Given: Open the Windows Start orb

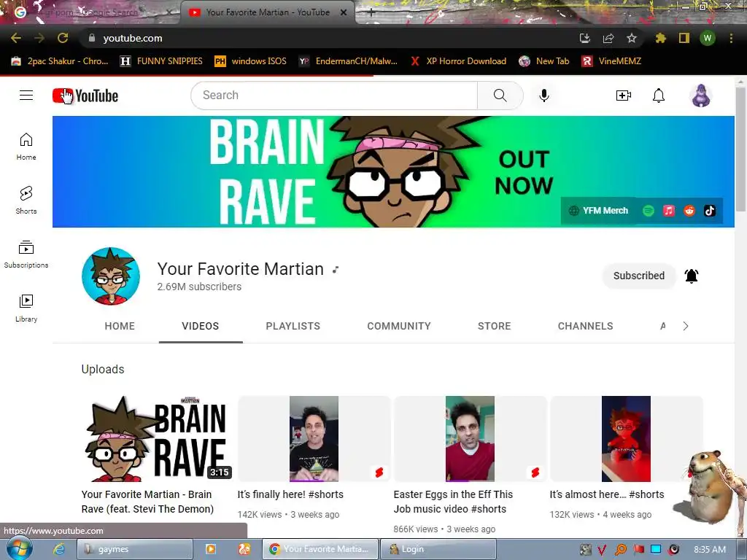Looking at the screenshot, I should pos(18,549).
